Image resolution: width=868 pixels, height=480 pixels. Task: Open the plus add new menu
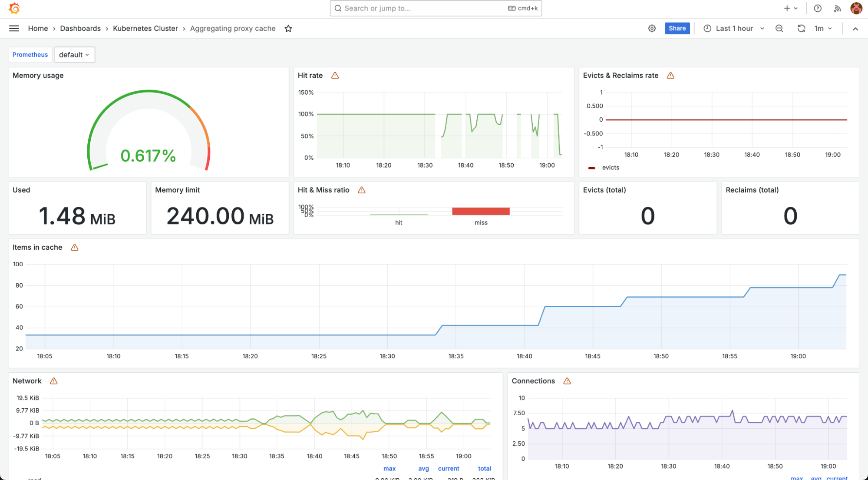pos(790,8)
